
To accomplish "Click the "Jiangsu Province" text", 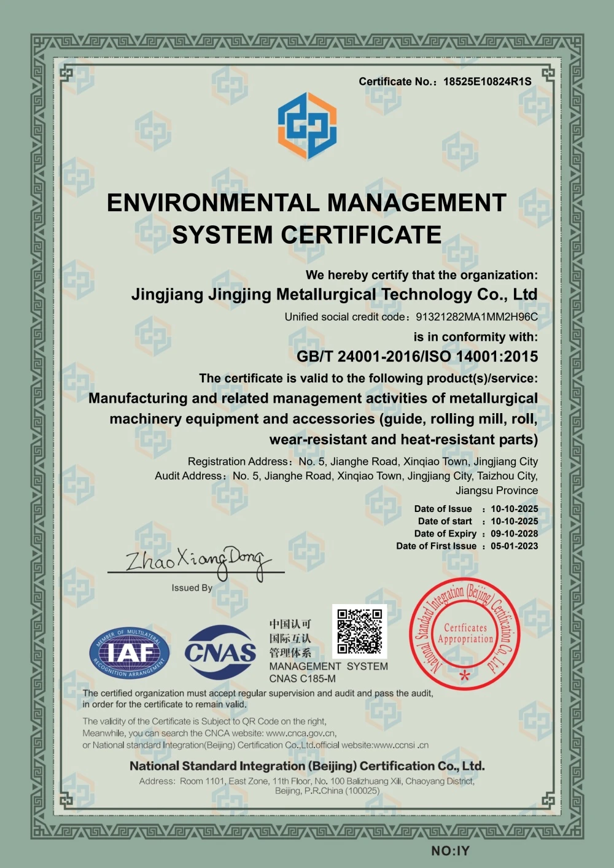I will tap(497, 490).
